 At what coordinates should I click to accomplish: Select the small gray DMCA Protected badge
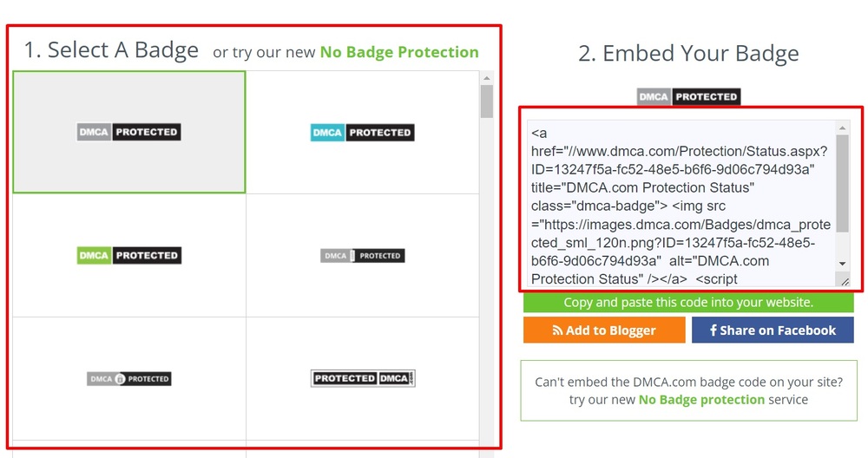coord(363,256)
